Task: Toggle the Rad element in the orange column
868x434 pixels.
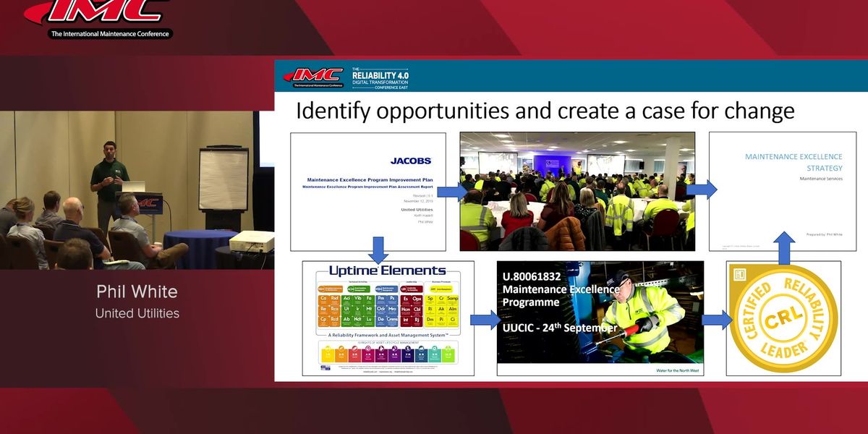Action: [334, 299]
